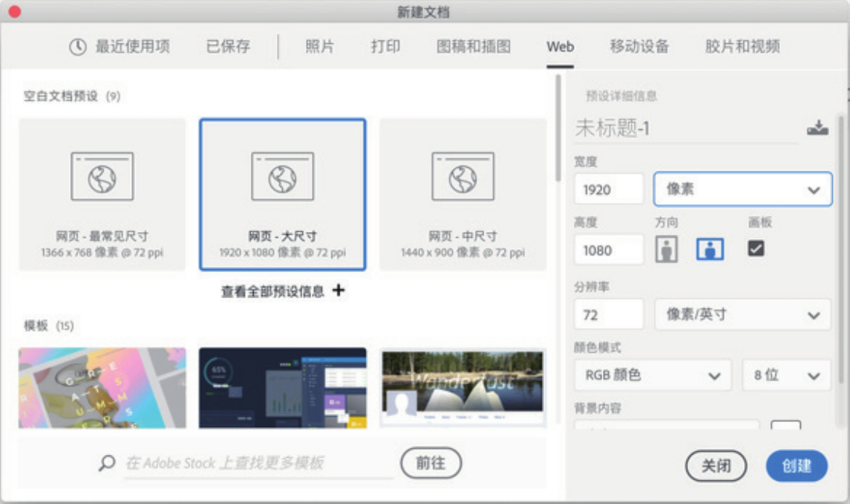The image size is (850, 504).
Task: Select landscape orientation icon
Action: point(710,250)
